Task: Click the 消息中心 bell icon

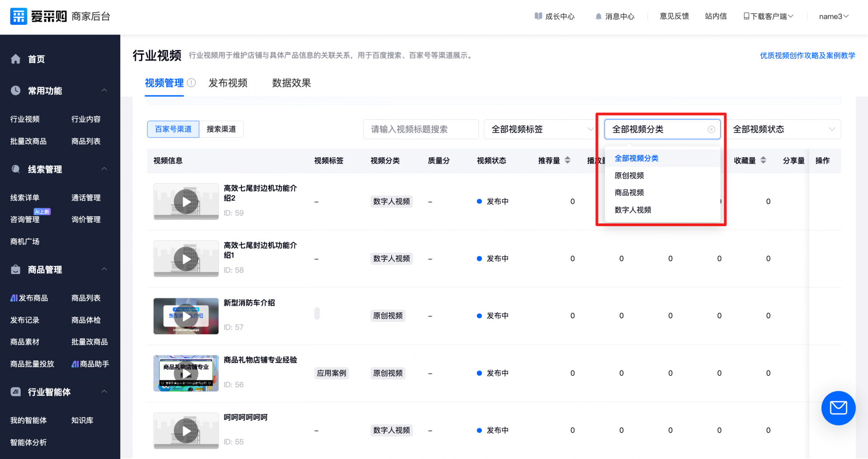Action: pyautogui.click(x=599, y=16)
